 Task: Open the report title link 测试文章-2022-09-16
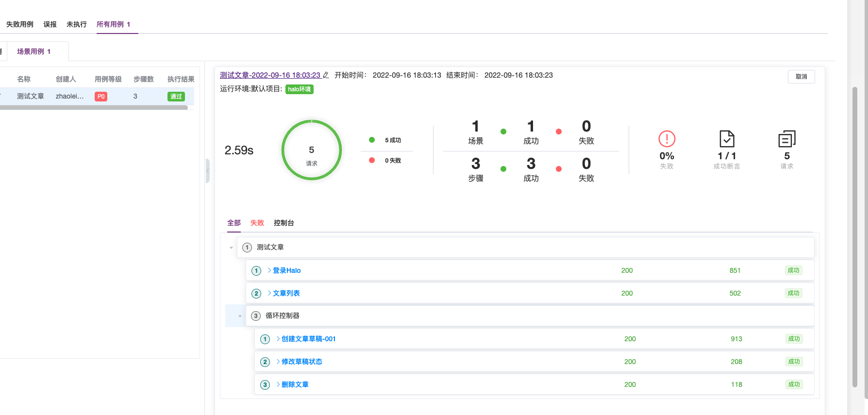tap(270, 75)
